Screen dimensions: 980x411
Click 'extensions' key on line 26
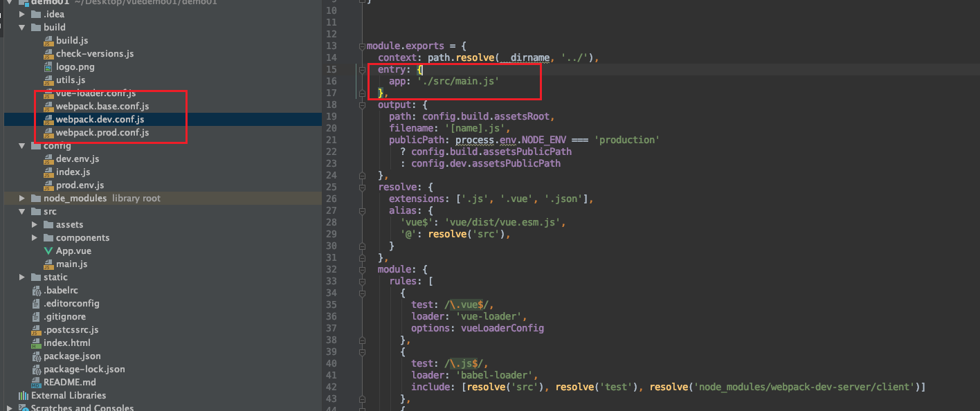[x=417, y=199]
